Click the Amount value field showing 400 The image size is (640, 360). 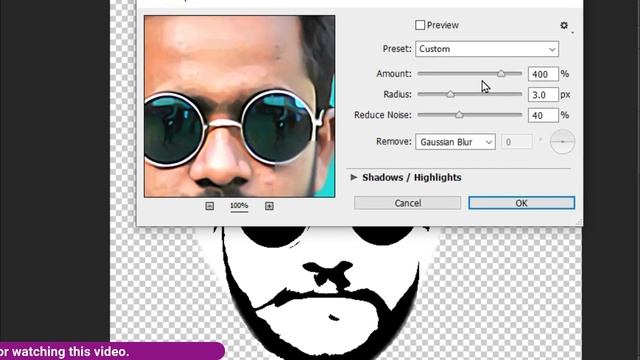[x=543, y=74]
